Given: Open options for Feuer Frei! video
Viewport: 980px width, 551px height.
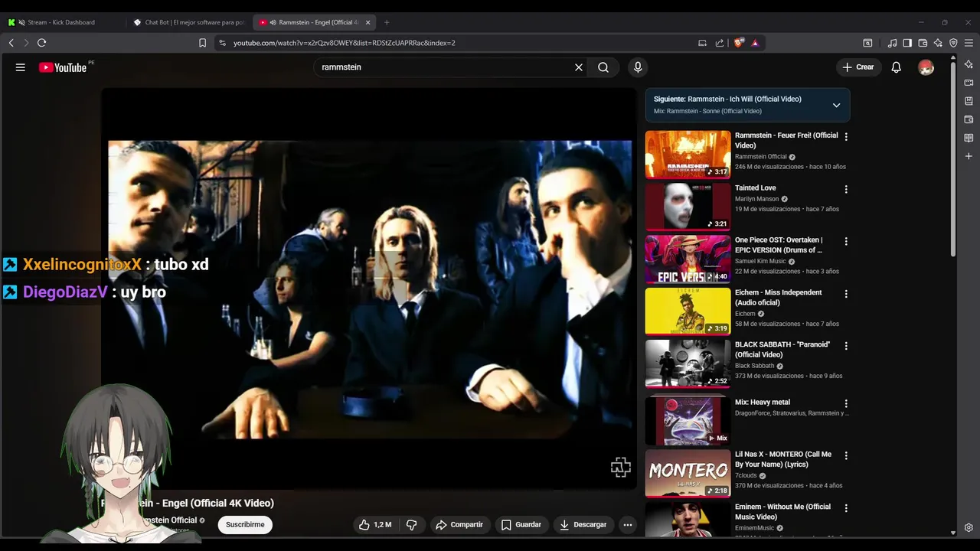Looking at the screenshot, I should (846, 137).
